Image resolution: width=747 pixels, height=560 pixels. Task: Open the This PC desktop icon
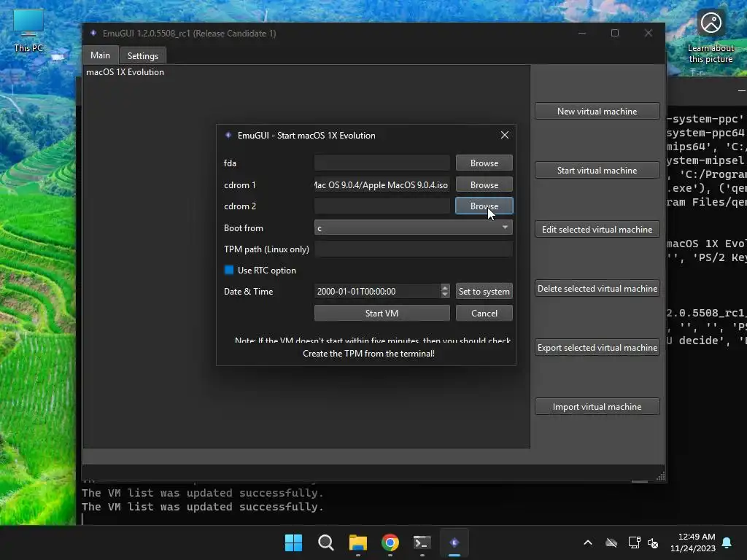pos(28,30)
